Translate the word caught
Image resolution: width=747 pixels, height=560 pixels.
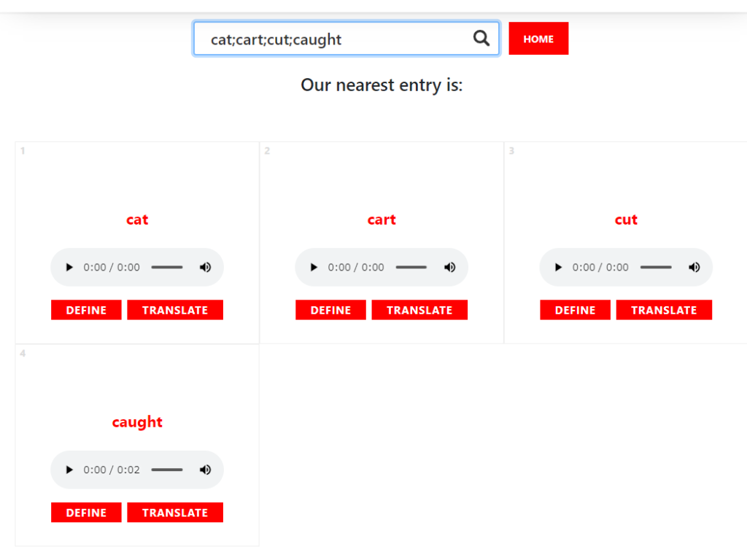point(175,513)
